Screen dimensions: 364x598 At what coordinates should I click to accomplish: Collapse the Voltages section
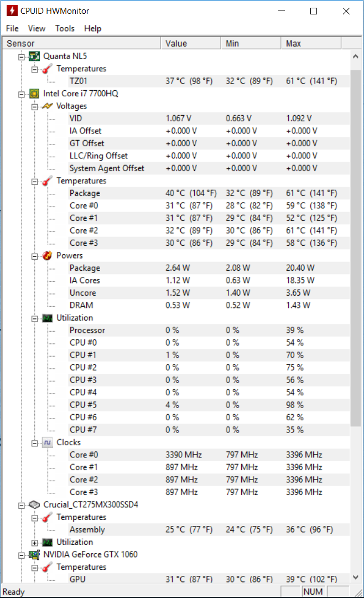point(35,107)
